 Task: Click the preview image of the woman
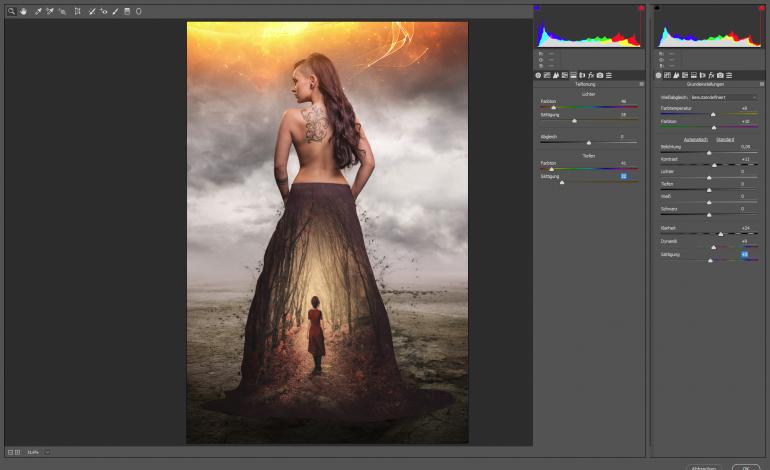click(x=327, y=232)
